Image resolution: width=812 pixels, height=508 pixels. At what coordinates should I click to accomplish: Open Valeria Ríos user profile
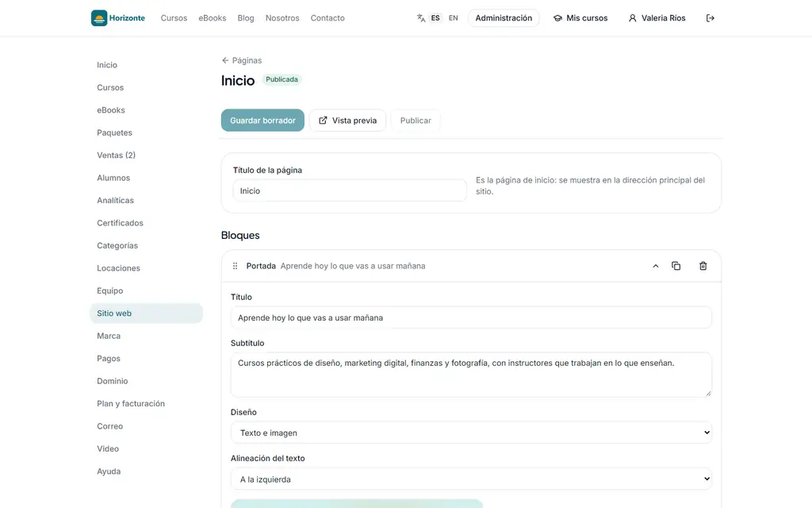point(657,18)
